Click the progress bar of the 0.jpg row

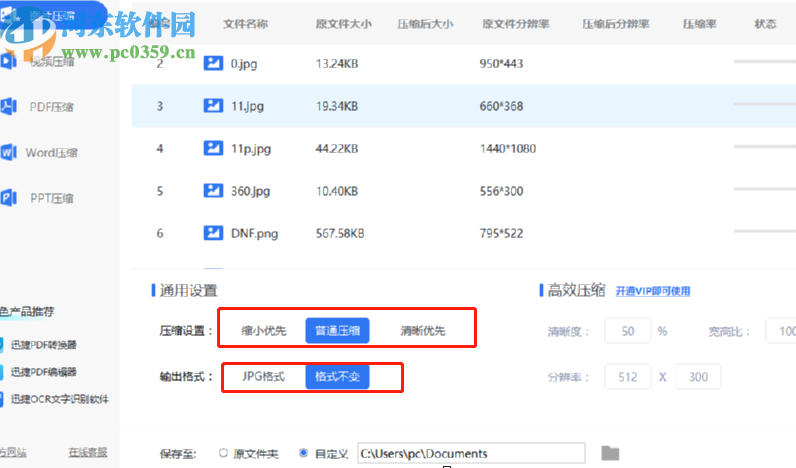765,61
